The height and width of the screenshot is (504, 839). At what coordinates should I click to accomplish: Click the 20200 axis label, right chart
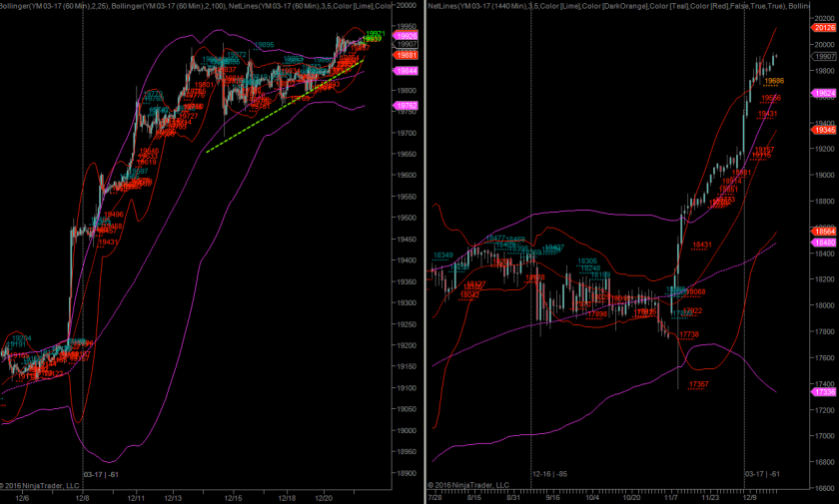click(x=825, y=18)
